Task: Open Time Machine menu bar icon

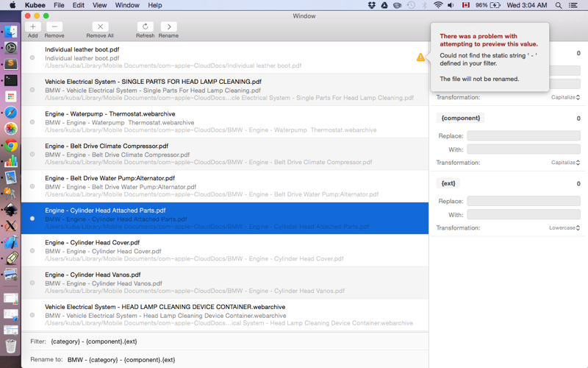Action: [411, 5]
